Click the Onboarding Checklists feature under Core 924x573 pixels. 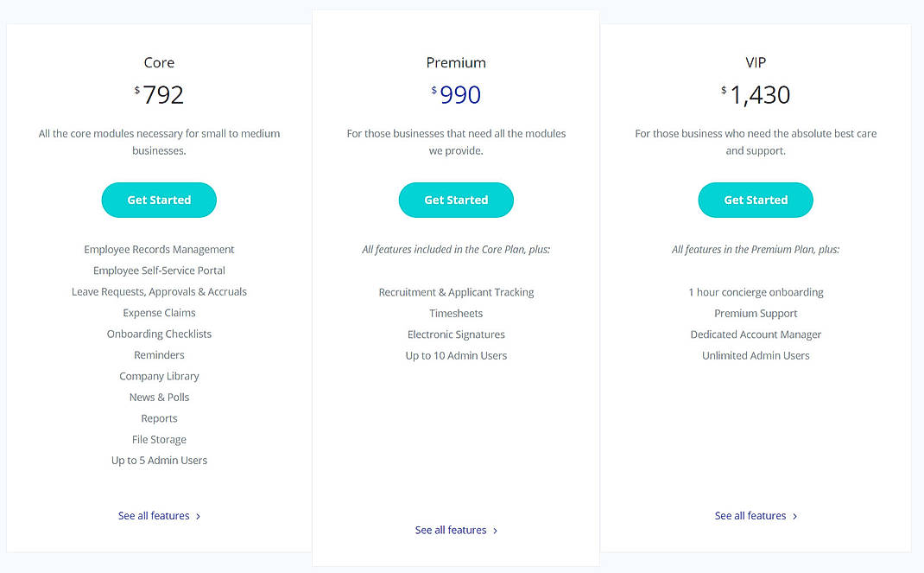(159, 334)
